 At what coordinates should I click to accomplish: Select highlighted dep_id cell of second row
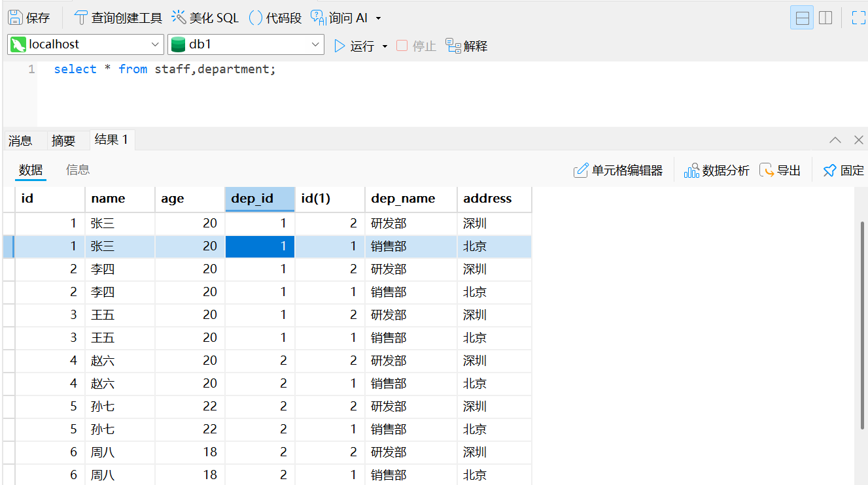[260, 246]
